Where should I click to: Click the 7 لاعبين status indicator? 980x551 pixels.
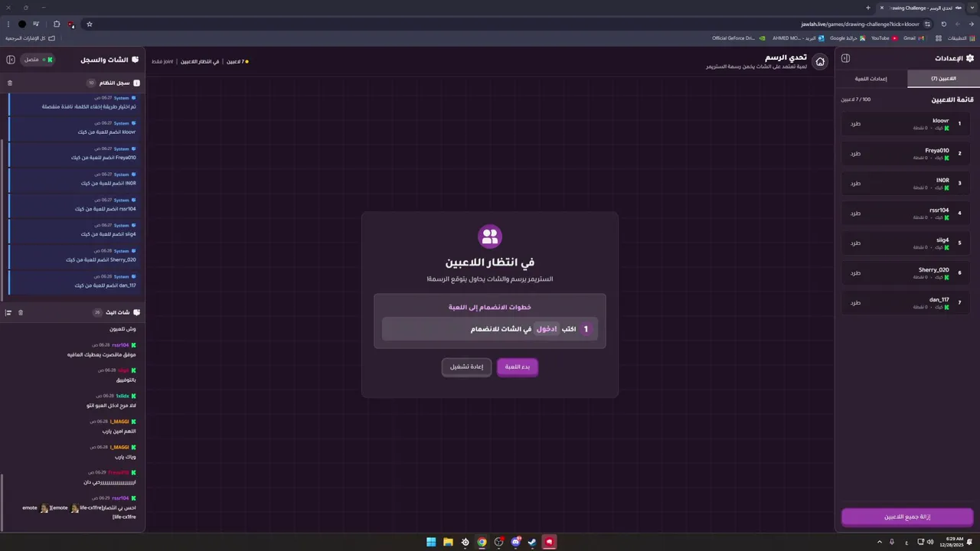click(x=237, y=61)
